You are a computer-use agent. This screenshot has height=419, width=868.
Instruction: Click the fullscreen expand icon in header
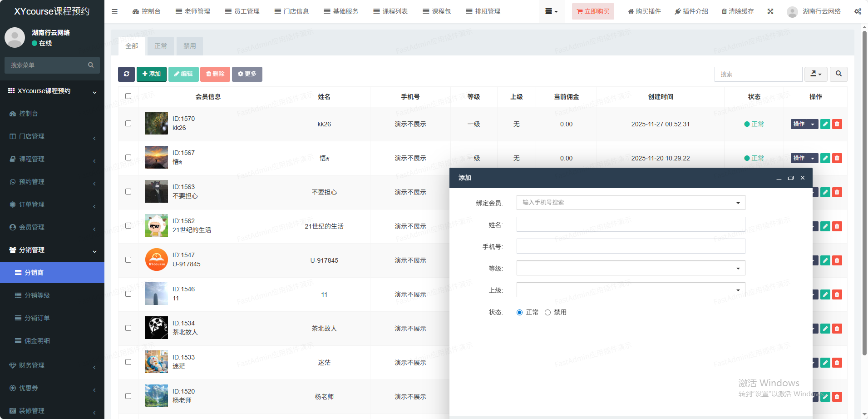pos(770,11)
